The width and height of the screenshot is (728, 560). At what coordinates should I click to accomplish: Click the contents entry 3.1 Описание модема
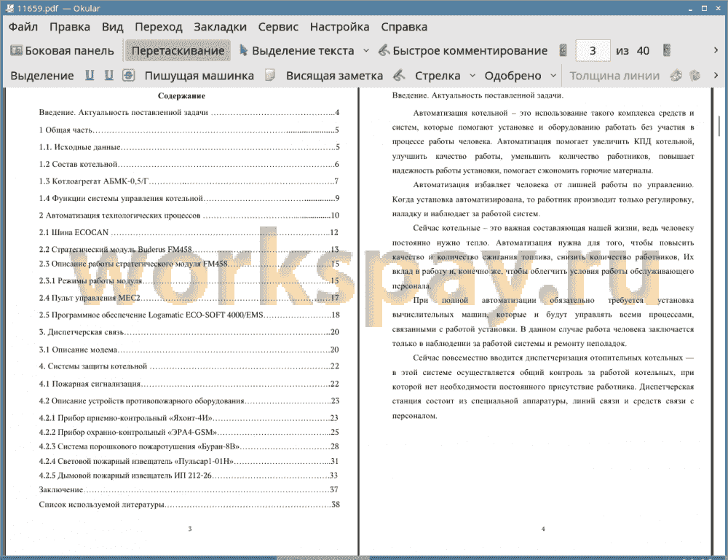coord(189,350)
